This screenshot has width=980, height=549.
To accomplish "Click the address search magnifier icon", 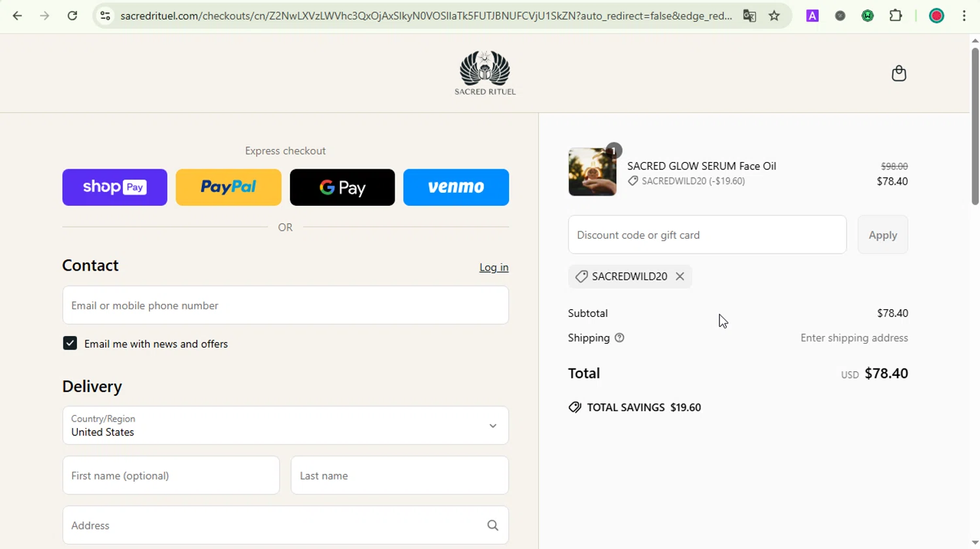I will (493, 525).
